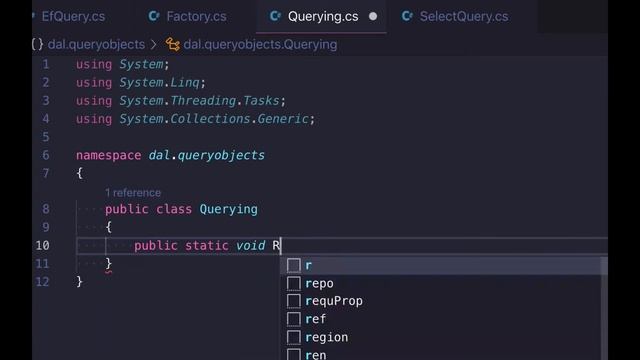
Task: Click the snippet icon beside 'repo'
Action: (293, 283)
